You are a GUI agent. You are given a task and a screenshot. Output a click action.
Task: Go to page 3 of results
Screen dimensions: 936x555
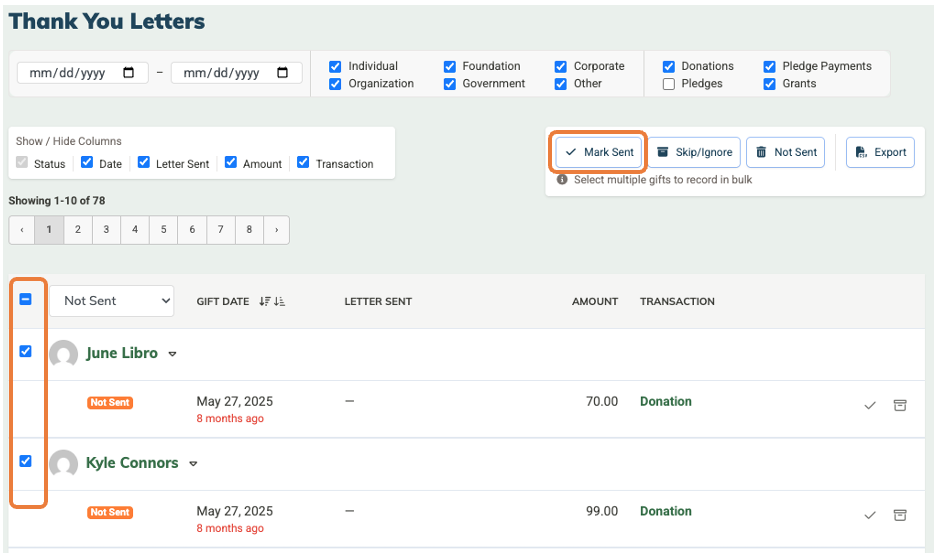point(106,230)
